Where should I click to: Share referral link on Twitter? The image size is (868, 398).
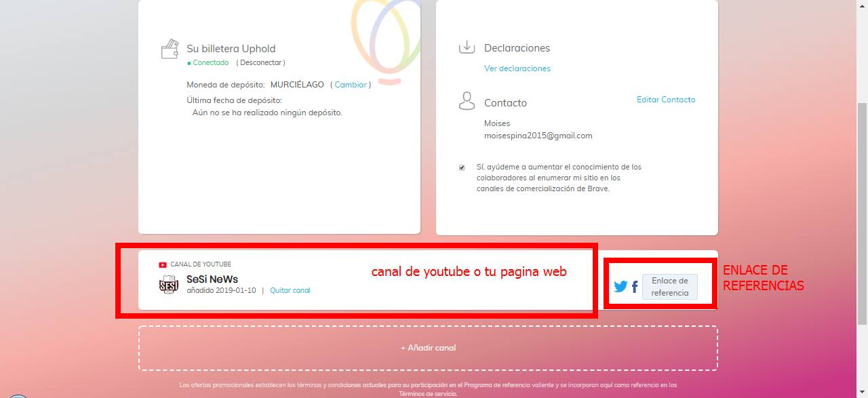(x=620, y=287)
